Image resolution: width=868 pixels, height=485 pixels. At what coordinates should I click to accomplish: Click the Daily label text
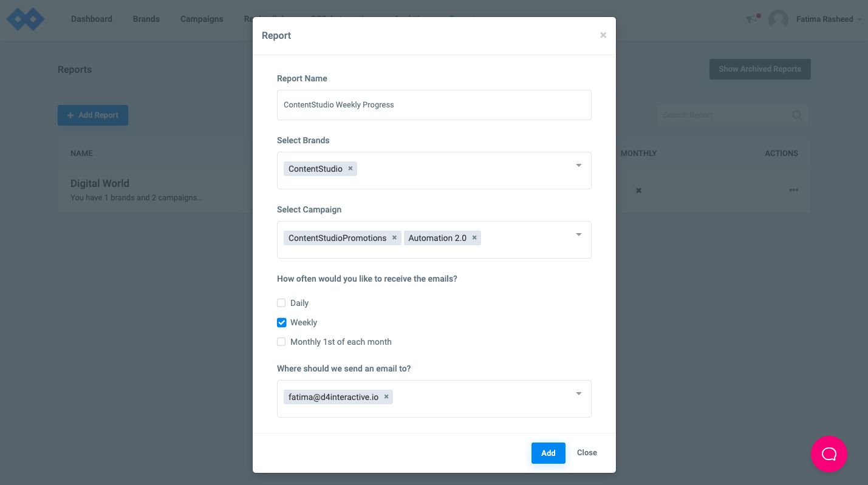(299, 303)
